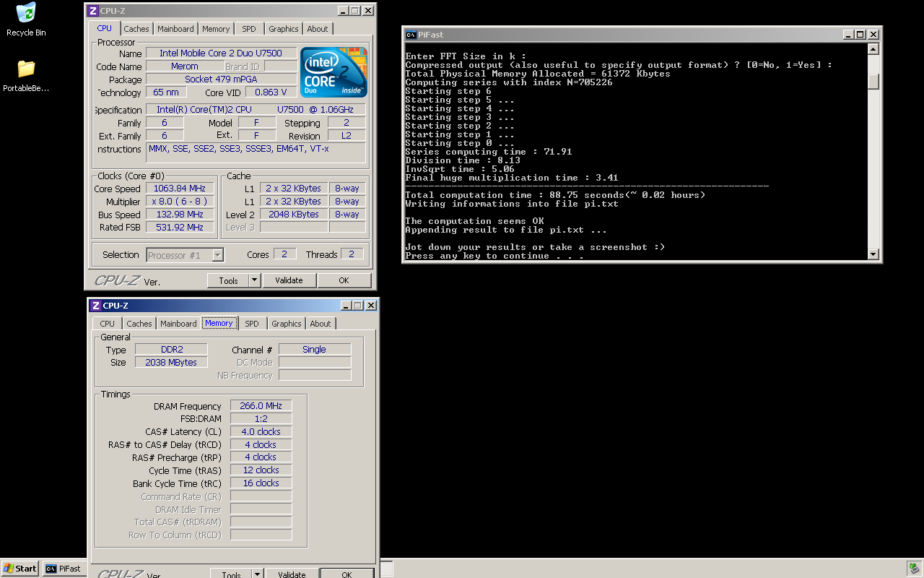This screenshot has width=924, height=578.
Task: Close the lower CPU-Z window
Action: pyautogui.click(x=371, y=306)
